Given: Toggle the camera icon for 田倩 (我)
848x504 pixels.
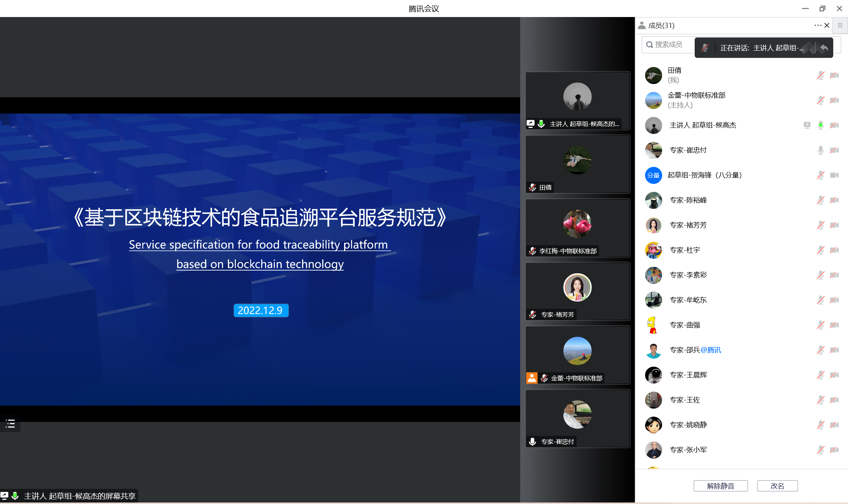Looking at the screenshot, I should pos(834,75).
